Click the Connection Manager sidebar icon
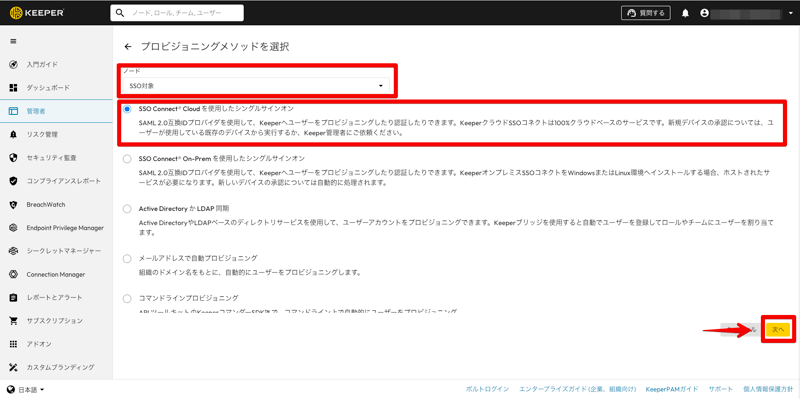Viewport: 800px width, 399px height. pos(14,275)
